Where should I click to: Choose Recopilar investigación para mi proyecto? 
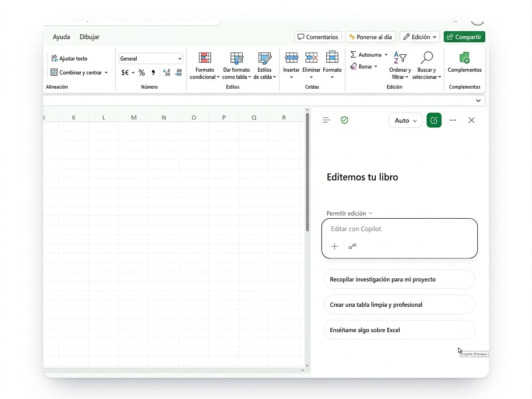399,279
